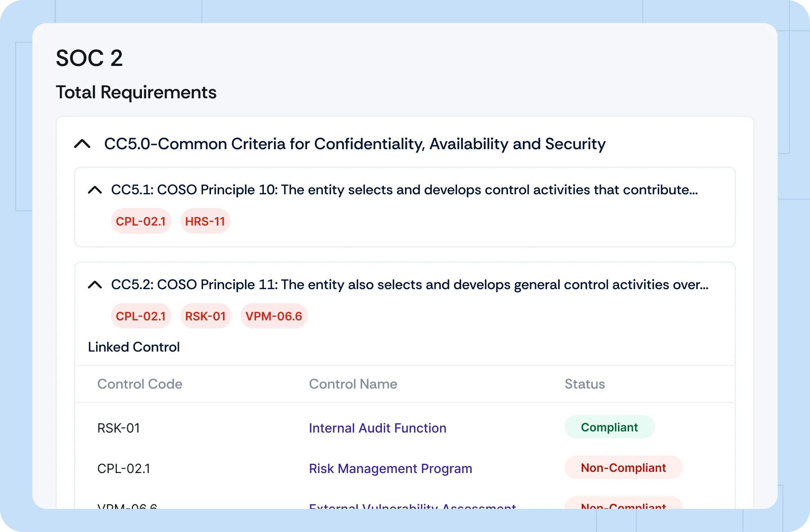Click the Status column header
810x532 pixels.
(x=584, y=384)
